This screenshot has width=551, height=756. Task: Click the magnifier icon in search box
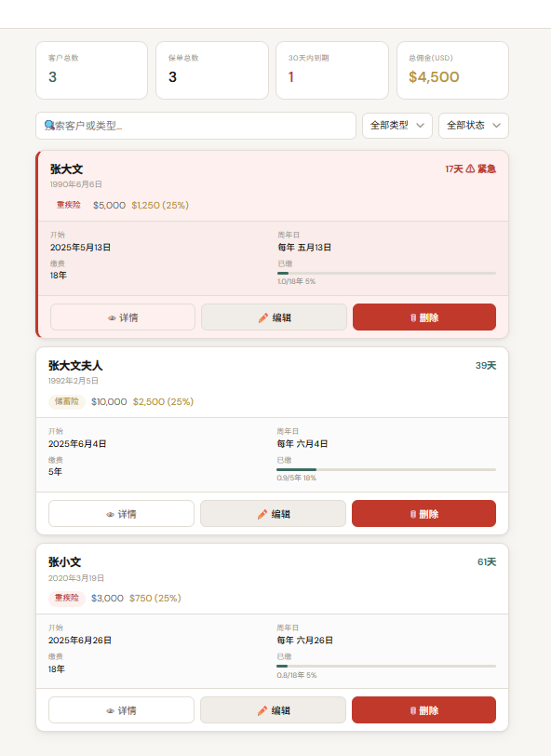click(x=49, y=126)
